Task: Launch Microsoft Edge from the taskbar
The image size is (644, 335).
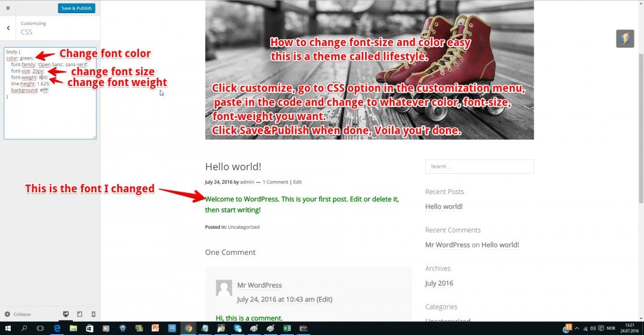Action: [57, 328]
